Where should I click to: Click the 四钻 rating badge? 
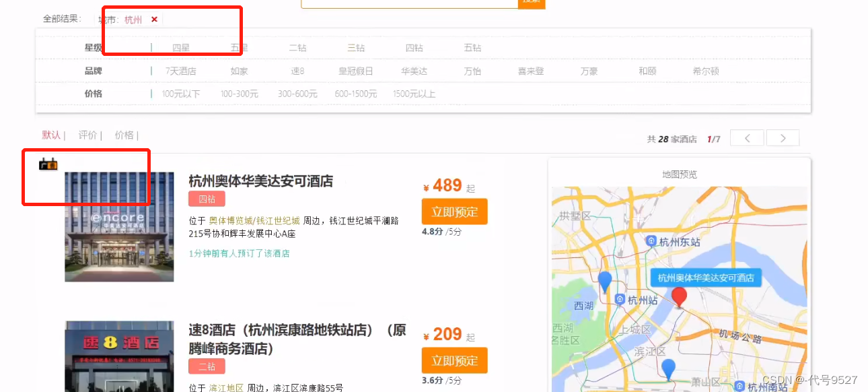207,199
